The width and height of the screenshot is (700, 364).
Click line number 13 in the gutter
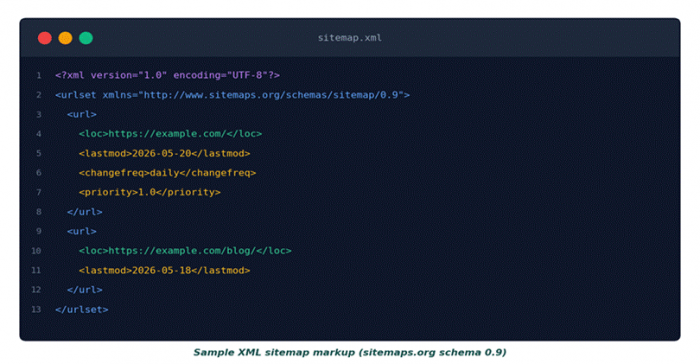tap(36, 310)
